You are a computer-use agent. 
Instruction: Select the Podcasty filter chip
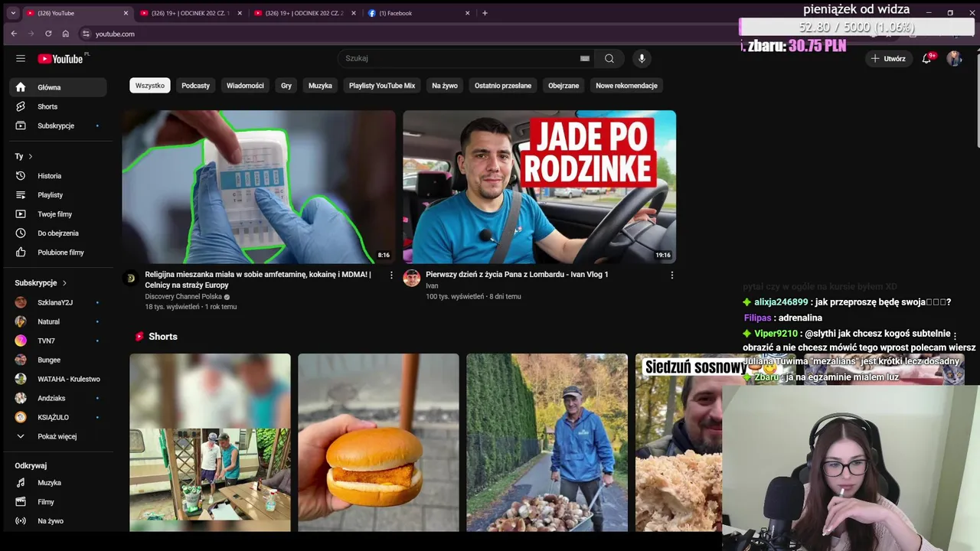[x=195, y=86]
